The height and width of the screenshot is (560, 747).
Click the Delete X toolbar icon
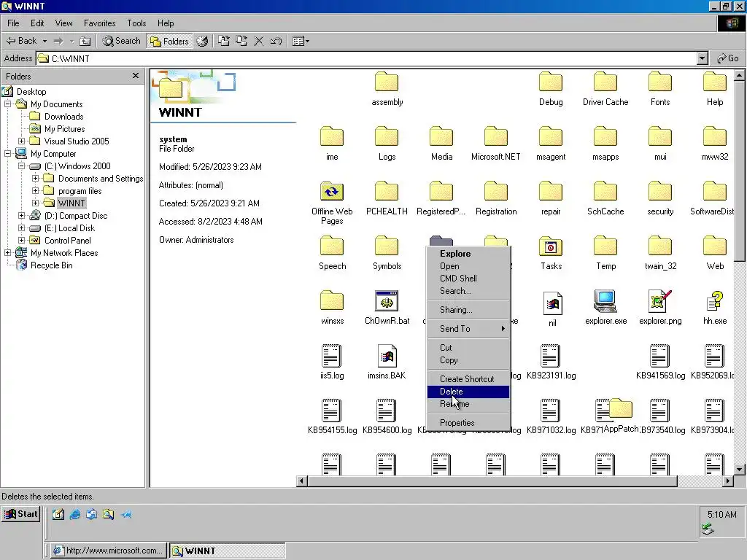pyautogui.click(x=259, y=41)
